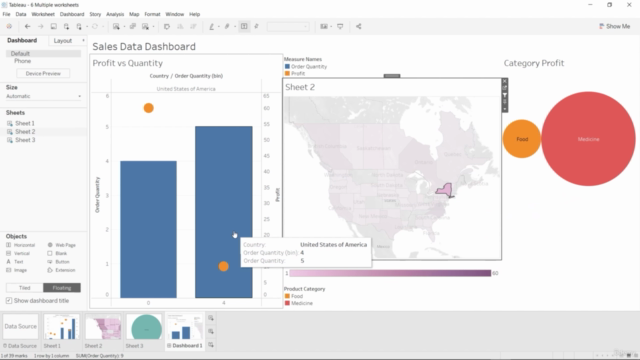Click the Fix Axes pin toolbar icon

257,27
